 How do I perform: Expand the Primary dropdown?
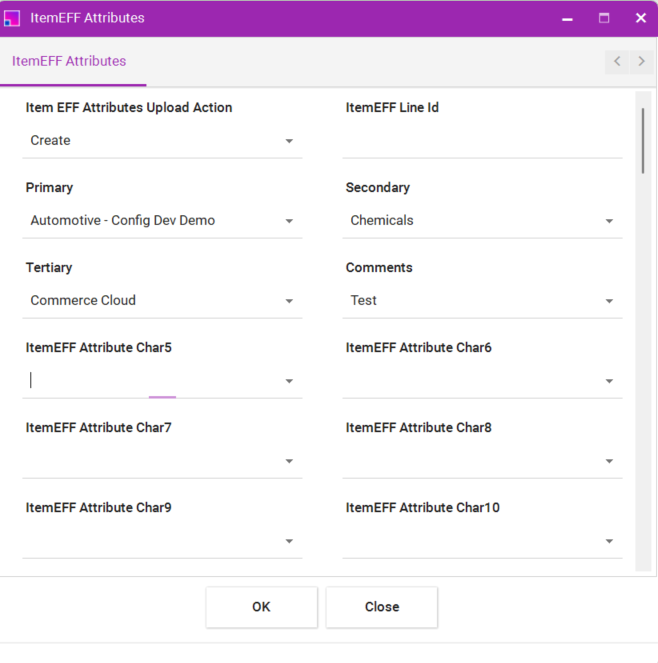pos(289,221)
